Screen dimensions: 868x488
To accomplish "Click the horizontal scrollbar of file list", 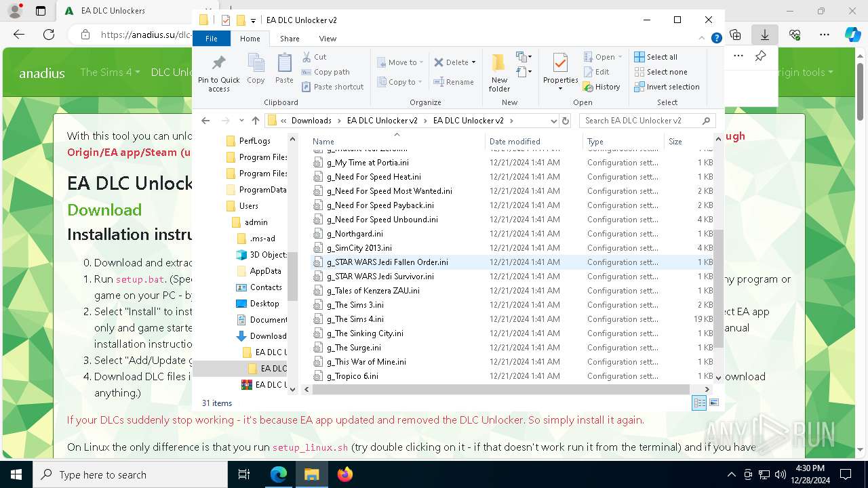I will coord(502,390).
